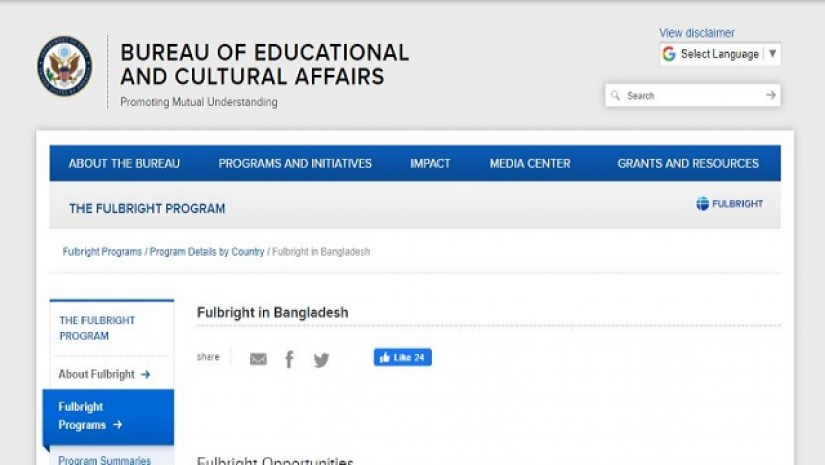Screen dimensions: 825x465
Task: Open the Impact menu item
Action: click(430, 164)
